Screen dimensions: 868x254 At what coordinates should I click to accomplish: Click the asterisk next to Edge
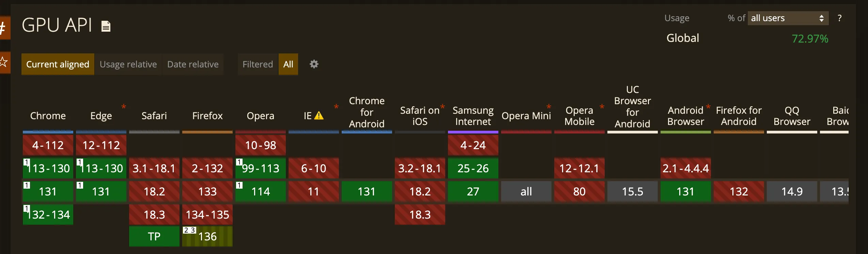124,107
